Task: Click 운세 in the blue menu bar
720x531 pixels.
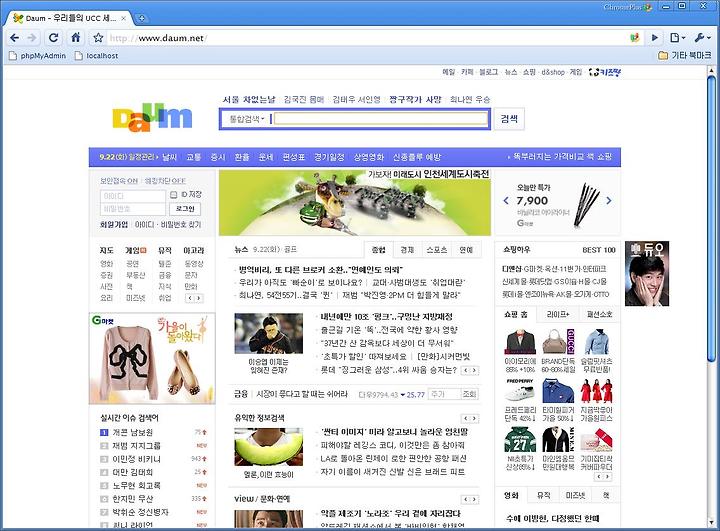Action: pyautogui.click(x=266, y=157)
